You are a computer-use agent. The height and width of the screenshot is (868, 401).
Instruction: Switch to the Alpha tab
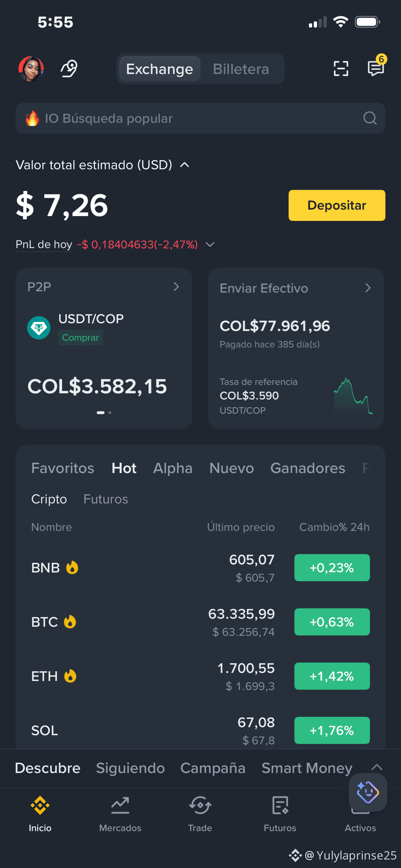coord(173,468)
